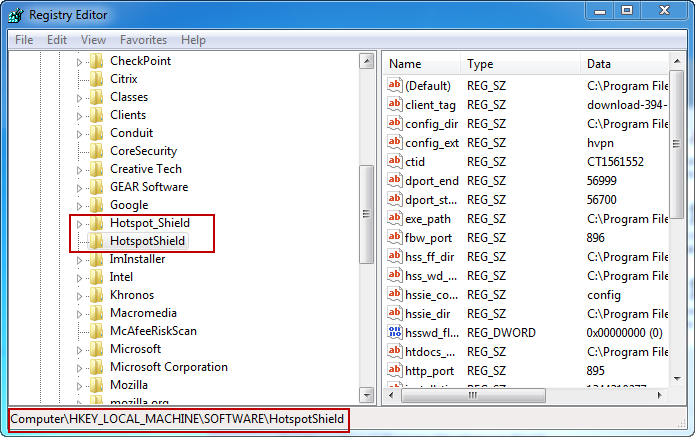This screenshot has height=437, width=695.
Task: Click the string icon beside (Default)
Action: (x=394, y=85)
